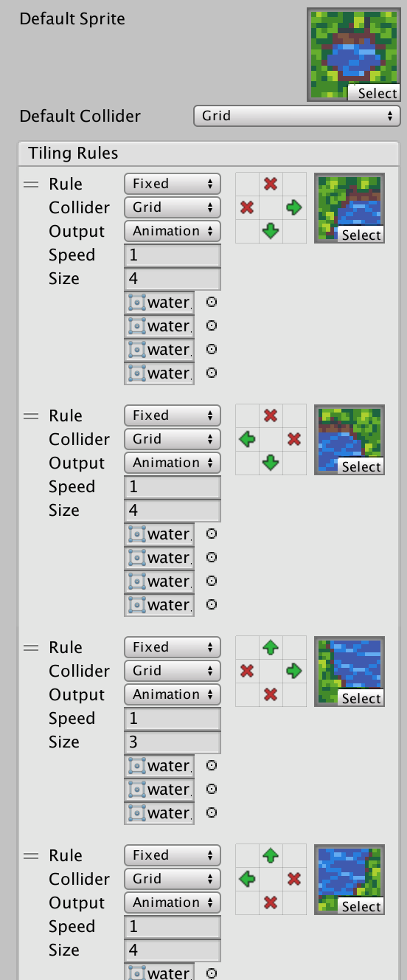407x980 pixels.
Task: Open the second rule's Collider Grid dropdown
Action: (x=173, y=439)
